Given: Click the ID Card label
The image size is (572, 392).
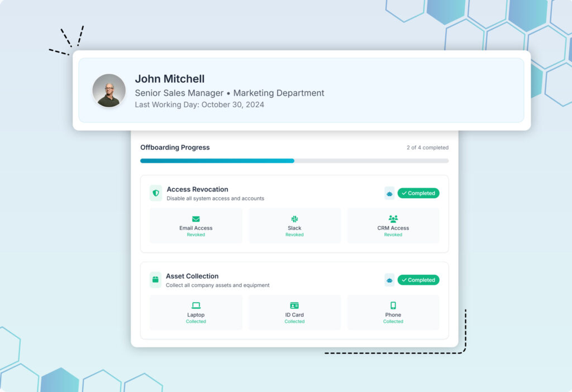Looking at the screenshot, I should click(x=294, y=315).
